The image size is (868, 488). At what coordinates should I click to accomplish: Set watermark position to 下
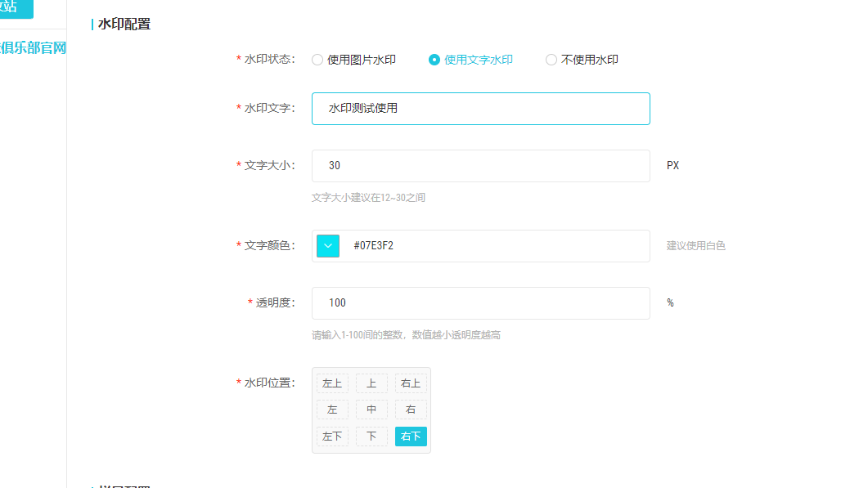click(371, 437)
